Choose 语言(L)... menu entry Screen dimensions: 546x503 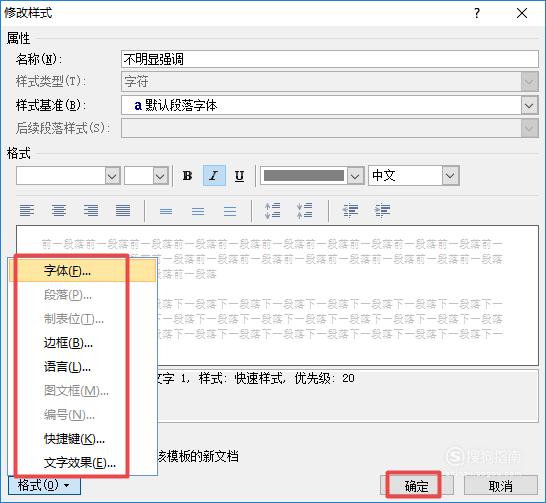[x=83, y=367]
